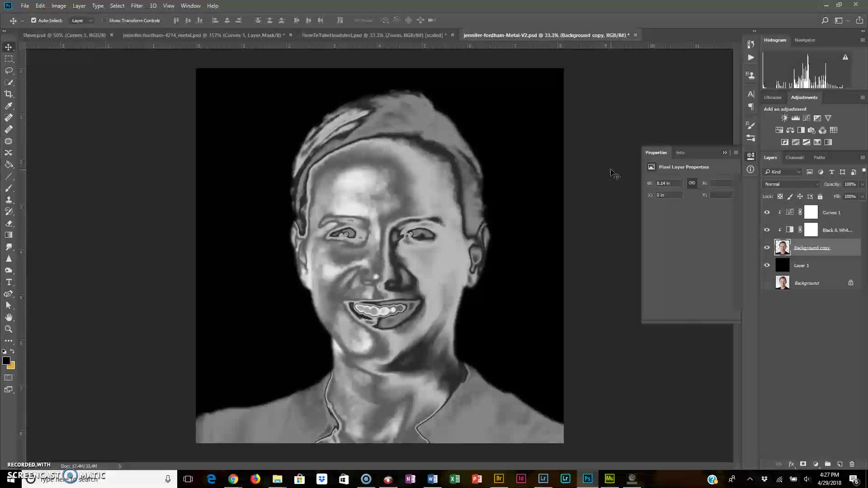Viewport: 868px width, 488px height.
Task: Select the Eraser tool
Action: [9, 223]
